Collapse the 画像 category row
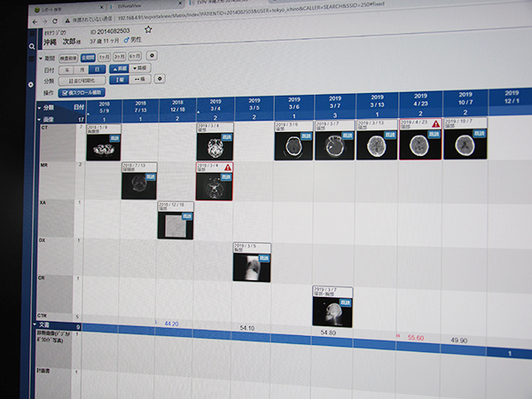This screenshot has height=399, width=532. click(37, 117)
